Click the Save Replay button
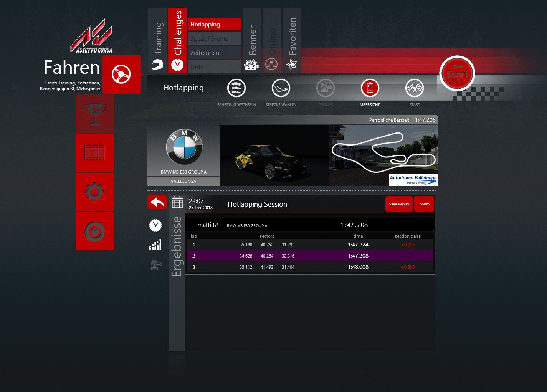The image size is (547, 392). [x=399, y=204]
